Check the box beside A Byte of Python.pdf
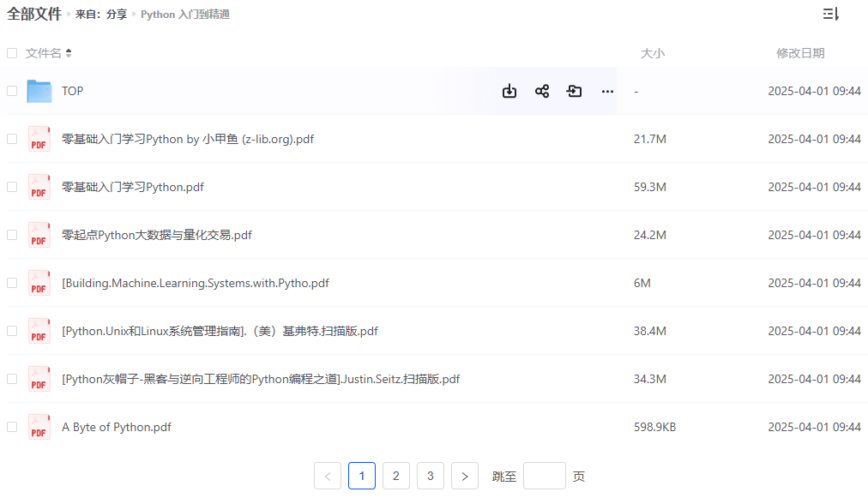This screenshot has width=868, height=498. [x=11, y=426]
